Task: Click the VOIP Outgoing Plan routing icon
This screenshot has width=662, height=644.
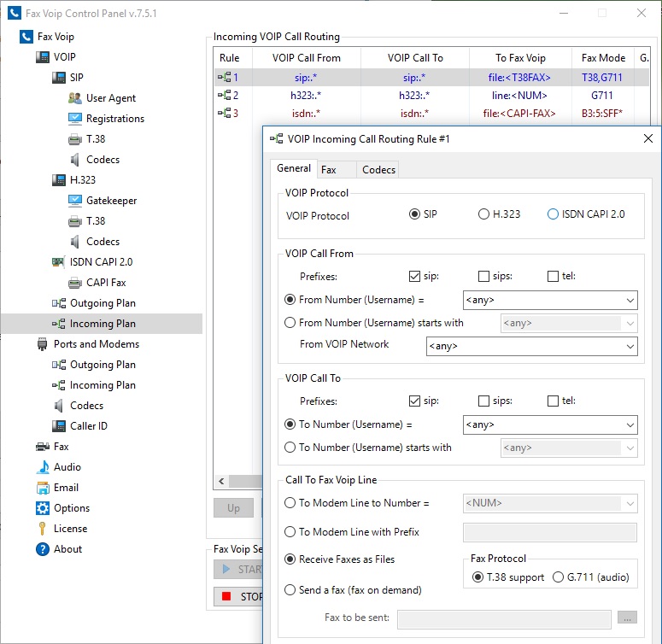Action: click(59, 303)
